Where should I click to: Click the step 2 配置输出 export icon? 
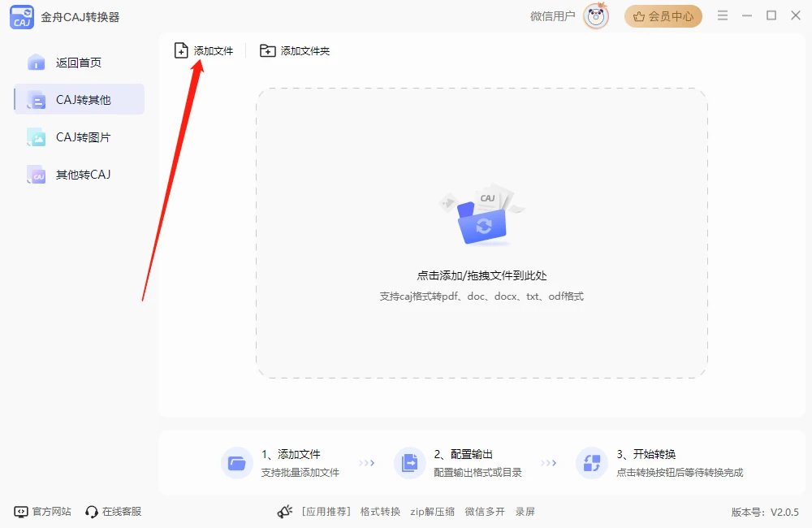[409, 463]
